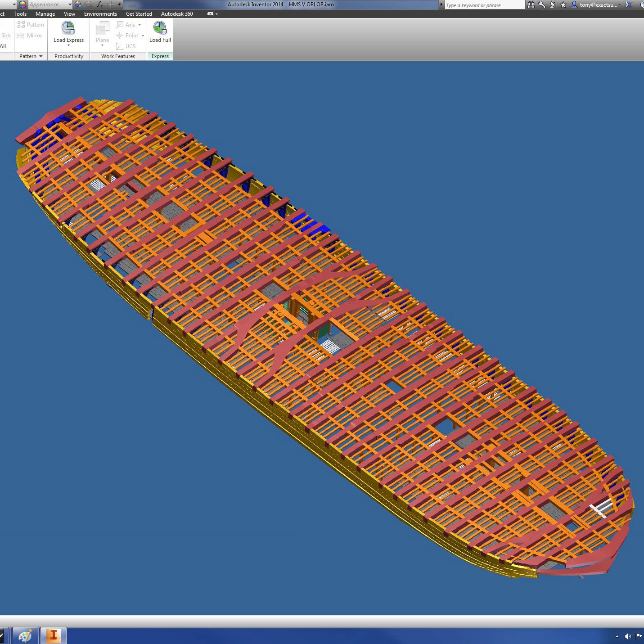Viewport: 644px width, 644px height.
Task: Click the Autodesk Exchange X icon
Action: tap(628, 5)
